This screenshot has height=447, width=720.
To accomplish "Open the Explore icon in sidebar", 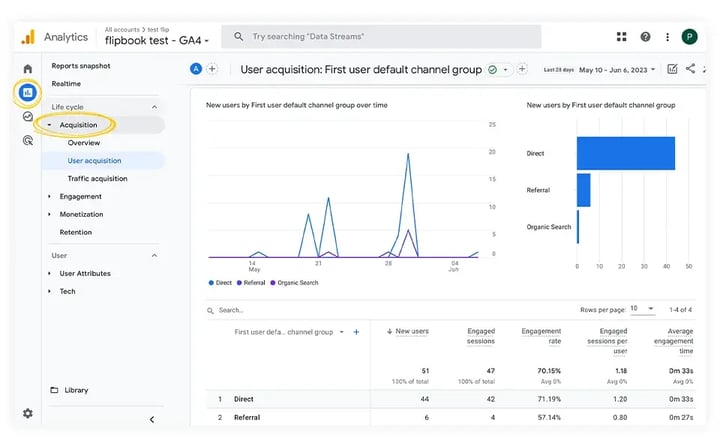I will [x=28, y=117].
